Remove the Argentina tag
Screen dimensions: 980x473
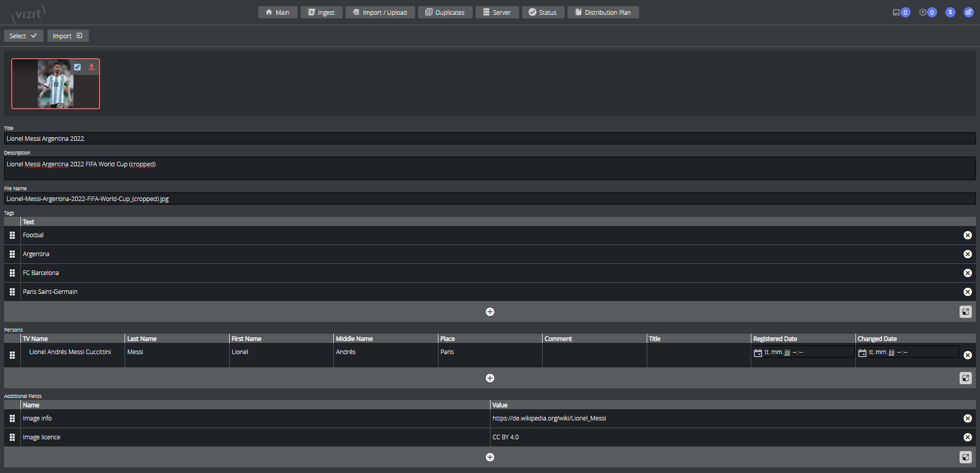(968, 254)
